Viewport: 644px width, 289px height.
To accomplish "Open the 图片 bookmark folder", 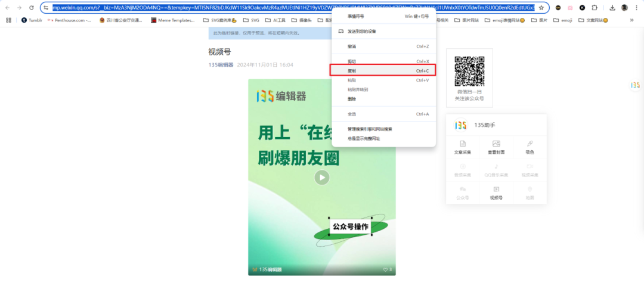I will click(x=539, y=20).
